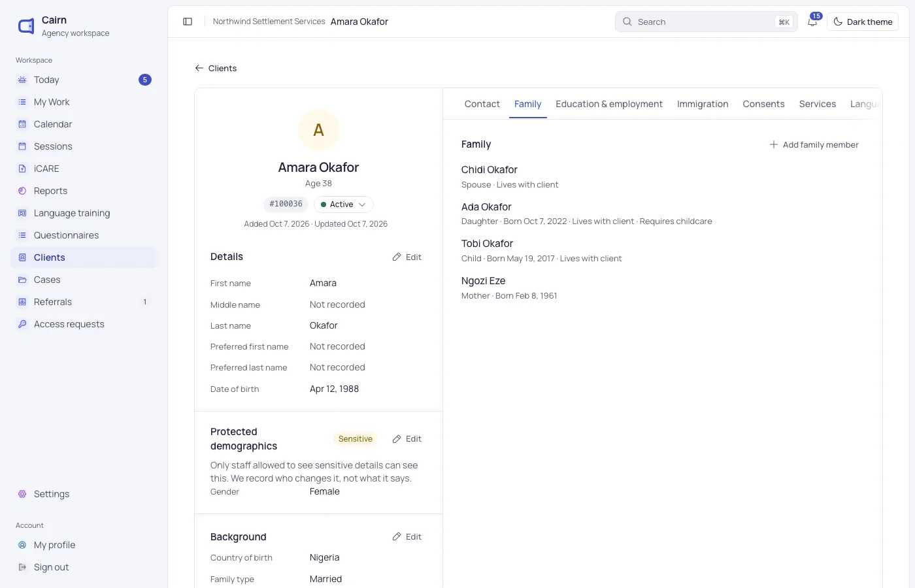Expand the Active status dropdown
Image resolution: width=915 pixels, height=588 pixels.
click(x=344, y=204)
